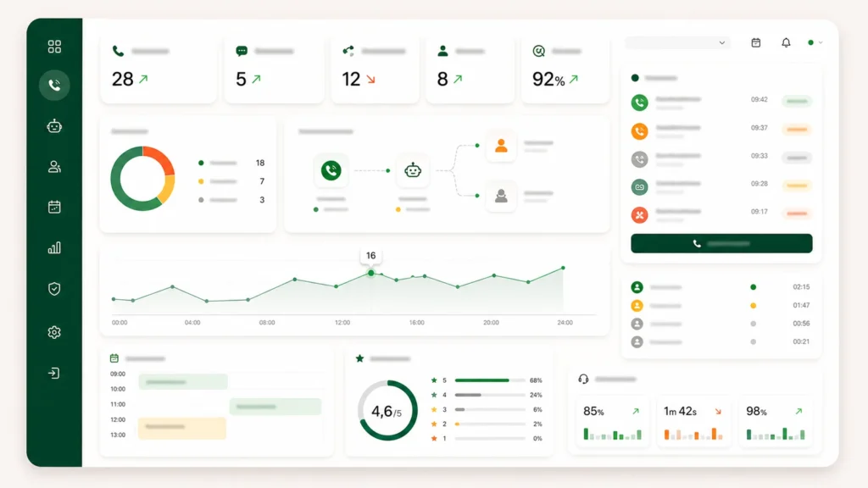Open the calendar icon in top bar
Viewport: 868px width, 488px height.
[755, 42]
